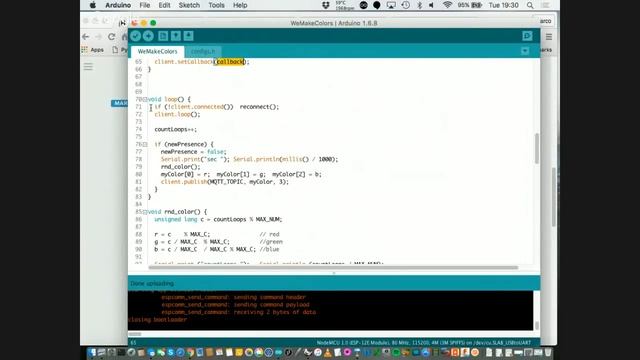Click the Upload arrow button
The height and width of the screenshot is (360, 640).
(x=148, y=36)
